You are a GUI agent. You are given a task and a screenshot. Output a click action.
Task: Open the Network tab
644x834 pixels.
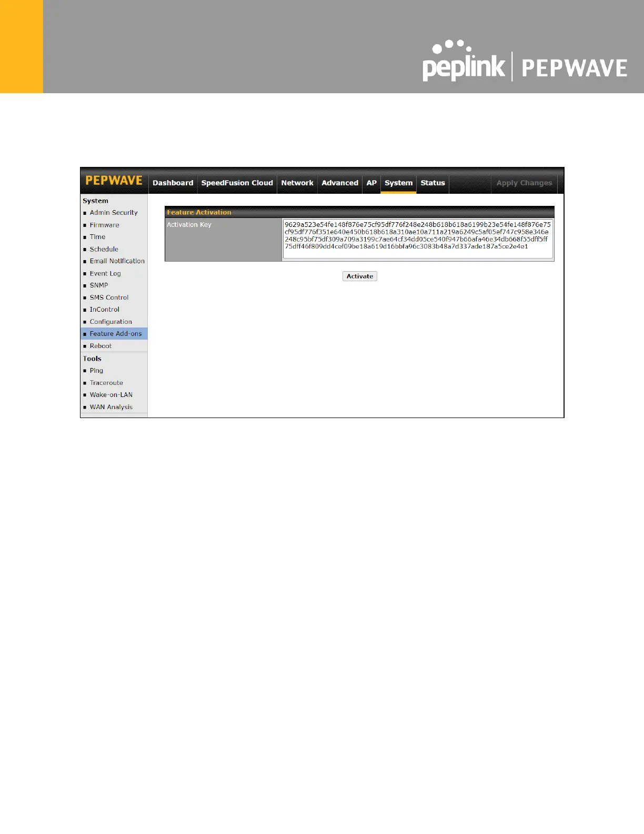(297, 183)
